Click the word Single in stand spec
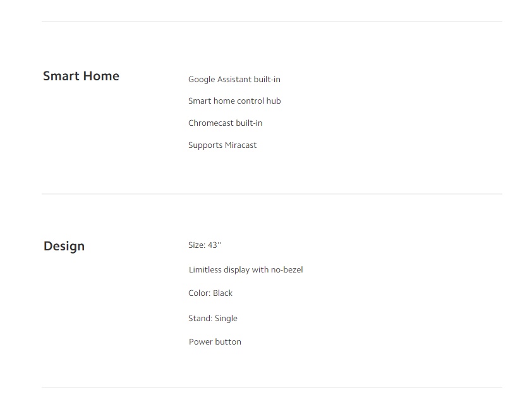 (x=226, y=319)
